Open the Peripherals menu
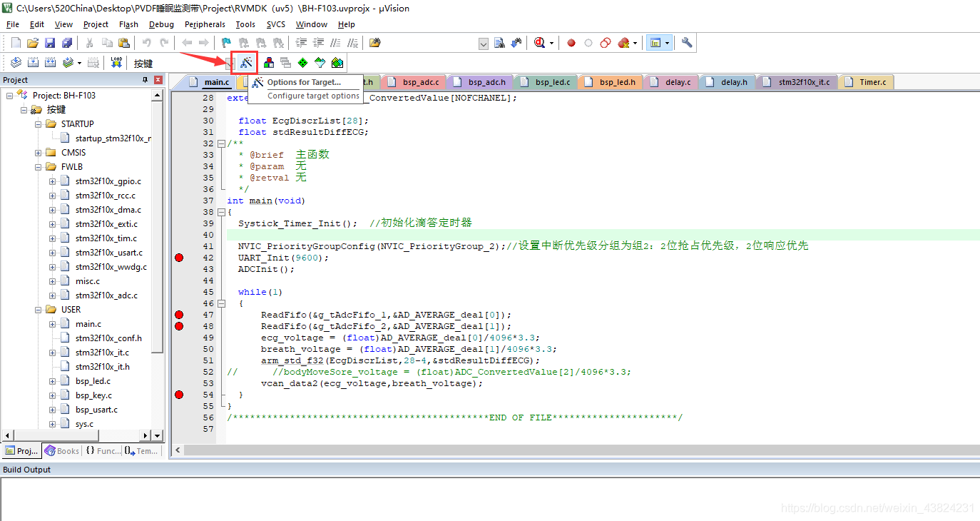The height and width of the screenshot is (521, 980). [205, 24]
